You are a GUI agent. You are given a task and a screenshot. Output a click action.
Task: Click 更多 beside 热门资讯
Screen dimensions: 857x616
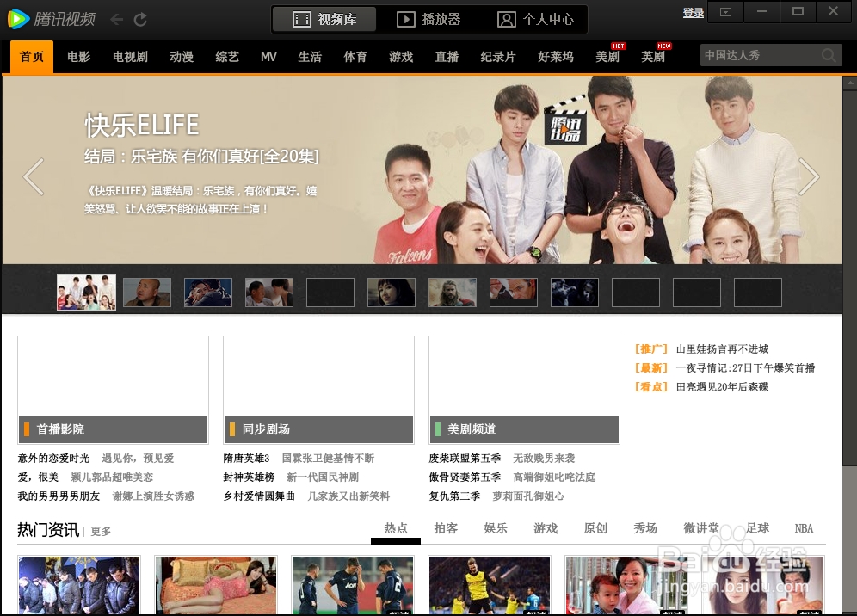coord(101,532)
